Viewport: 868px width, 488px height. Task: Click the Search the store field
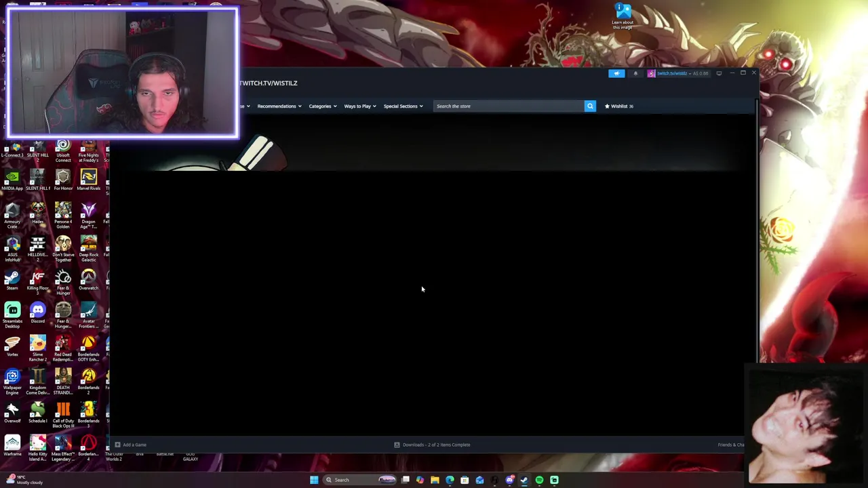click(509, 106)
